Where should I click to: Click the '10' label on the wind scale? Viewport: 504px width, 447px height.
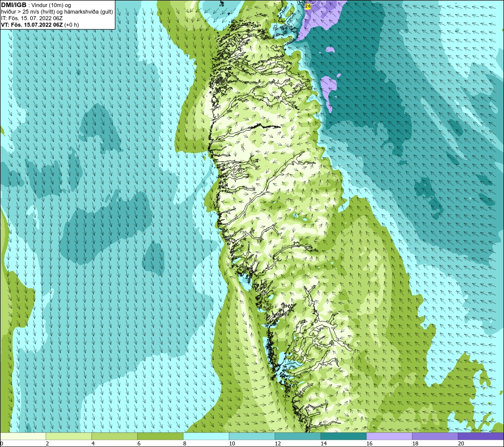pos(232,443)
